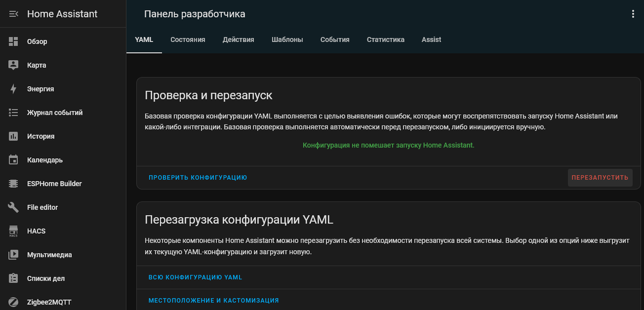Open HACS from the sidebar

(x=36, y=231)
